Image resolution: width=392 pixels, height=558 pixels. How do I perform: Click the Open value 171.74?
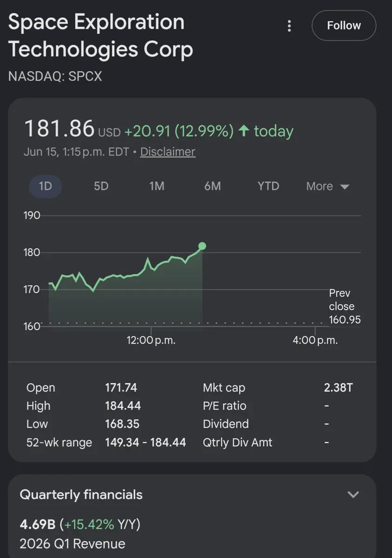click(x=121, y=388)
